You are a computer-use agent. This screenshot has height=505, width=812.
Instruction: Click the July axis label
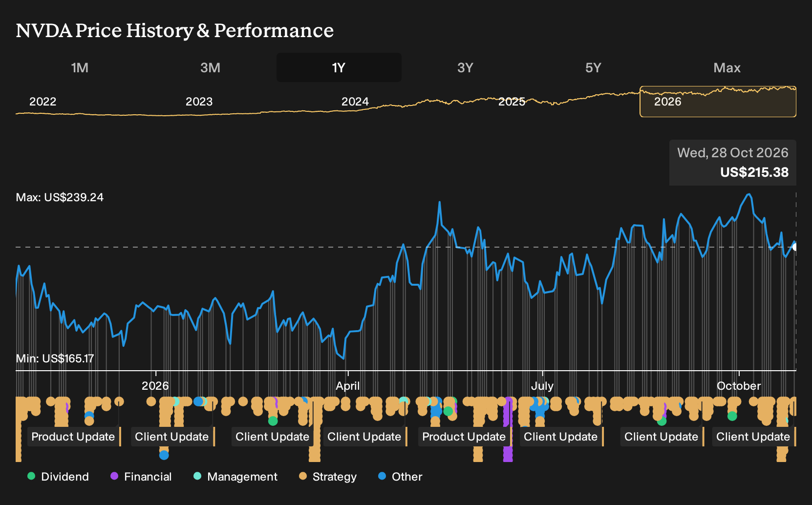click(542, 386)
